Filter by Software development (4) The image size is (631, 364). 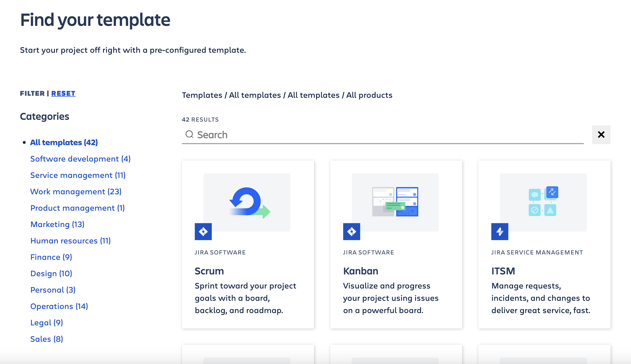[80, 159]
